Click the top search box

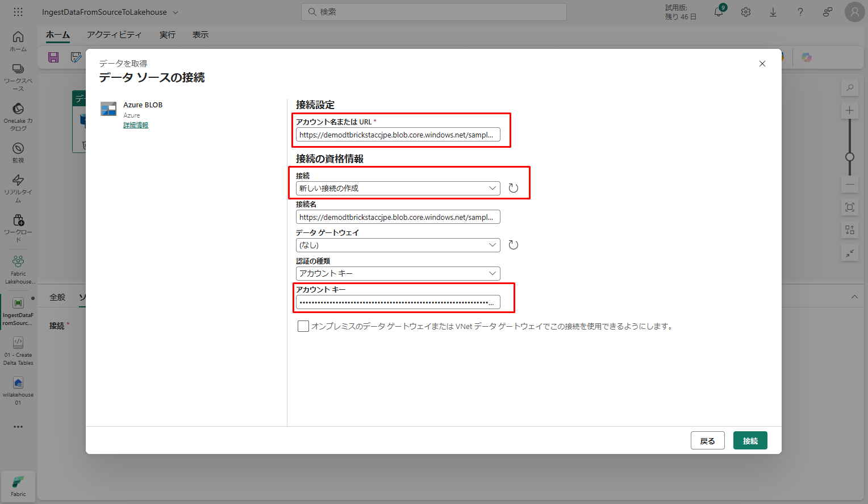[434, 12]
